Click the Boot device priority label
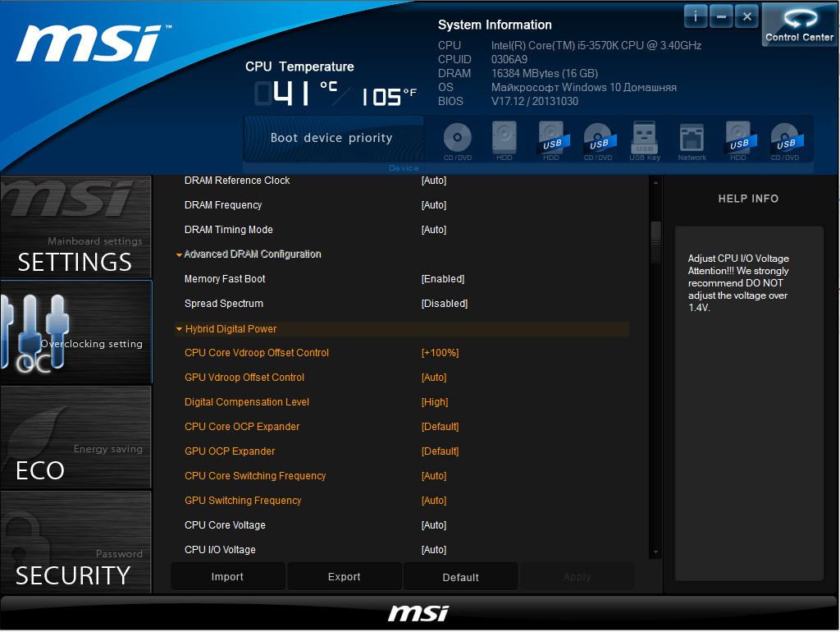 pos(331,138)
